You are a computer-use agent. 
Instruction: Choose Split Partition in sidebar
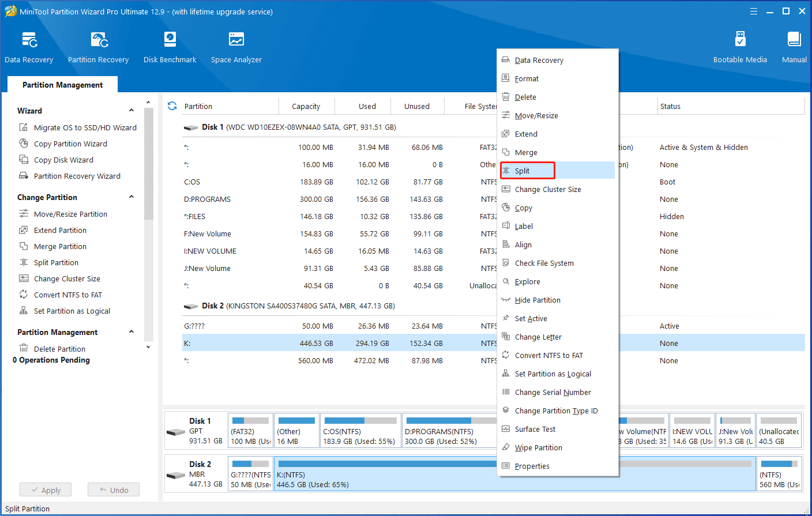click(49, 262)
